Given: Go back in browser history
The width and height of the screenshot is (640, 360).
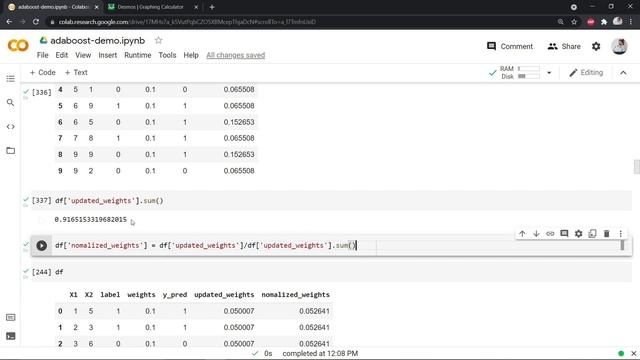Looking at the screenshot, I should [9, 22].
